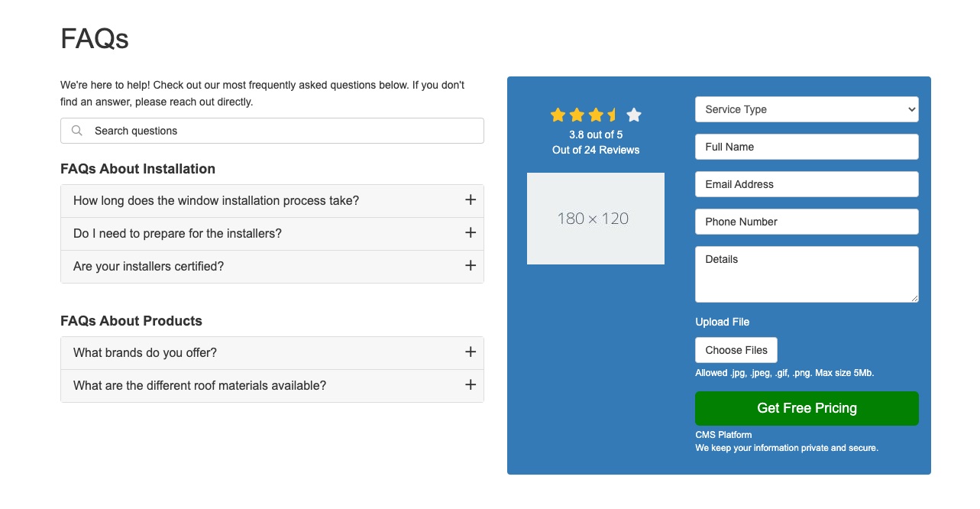The width and height of the screenshot is (980, 509).
Task: Expand "What brands do you offer?" question
Action: (145, 353)
